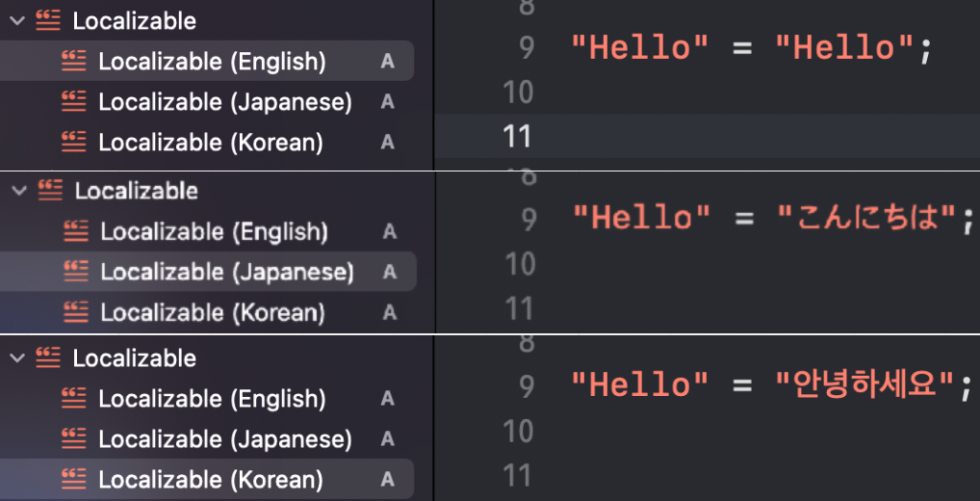This screenshot has width=980, height=501.
Task: Click the A status badge on highlighted Korean row
Action: (387, 480)
